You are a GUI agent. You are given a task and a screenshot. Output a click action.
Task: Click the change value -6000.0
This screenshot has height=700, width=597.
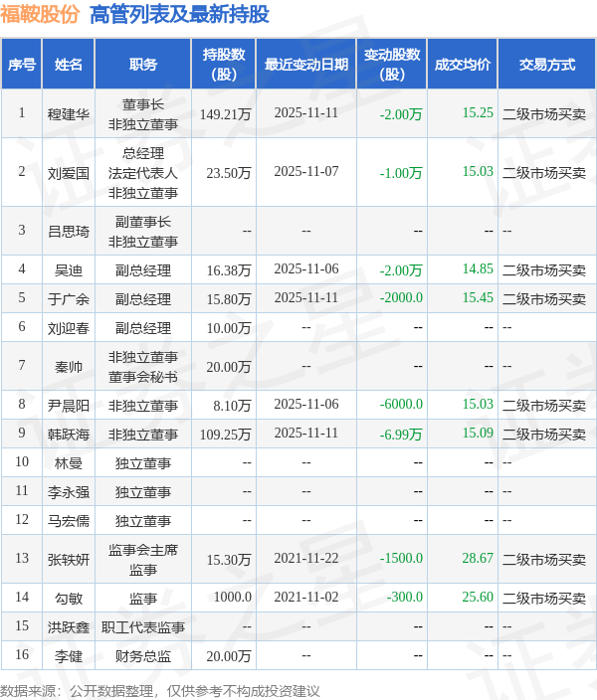[401, 404]
